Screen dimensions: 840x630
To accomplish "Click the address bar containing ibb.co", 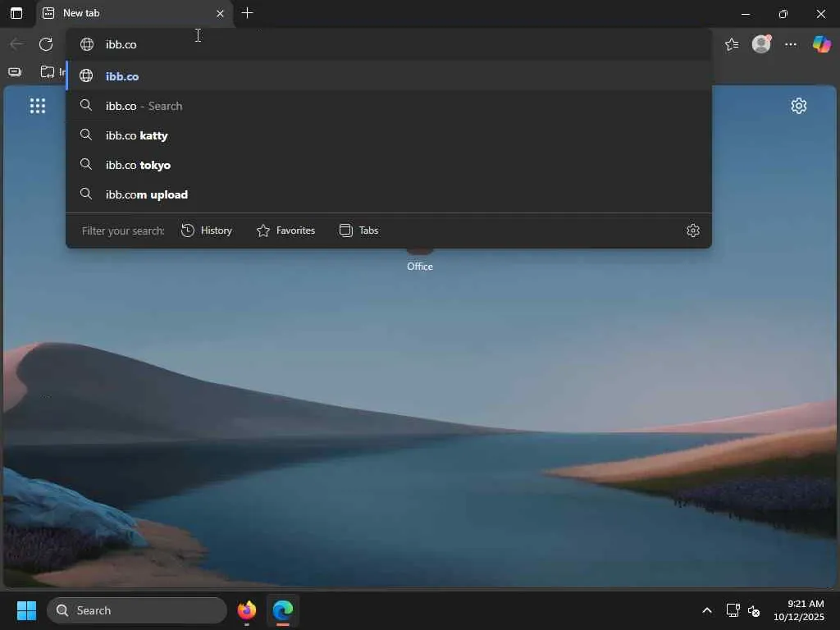I will pos(389,44).
